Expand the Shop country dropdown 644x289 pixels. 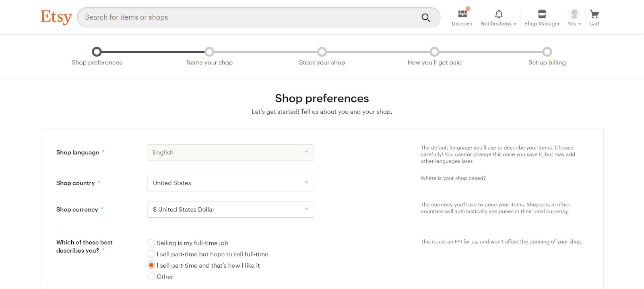pyautogui.click(x=231, y=183)
